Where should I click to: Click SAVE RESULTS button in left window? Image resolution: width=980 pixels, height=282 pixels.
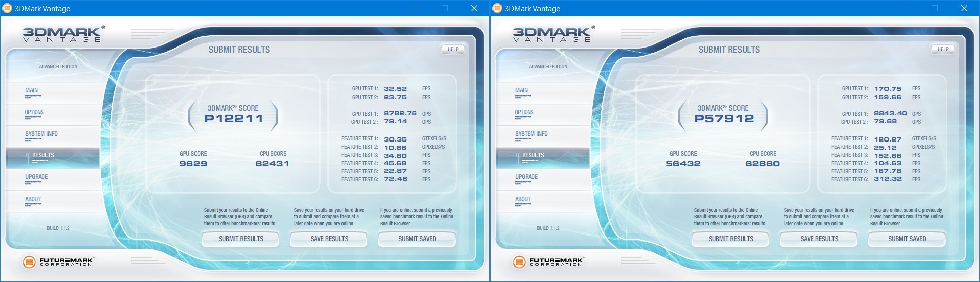point(329,239)
